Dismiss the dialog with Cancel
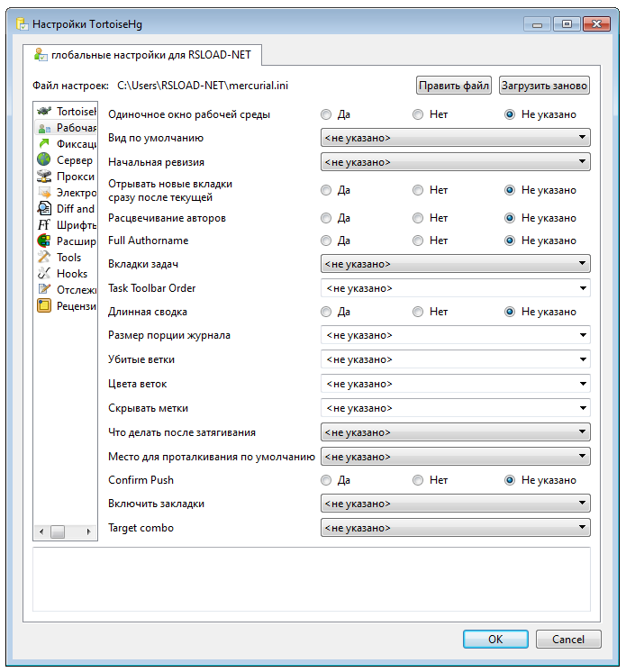The height and width of the screenshot is (672, 635). 568,639
